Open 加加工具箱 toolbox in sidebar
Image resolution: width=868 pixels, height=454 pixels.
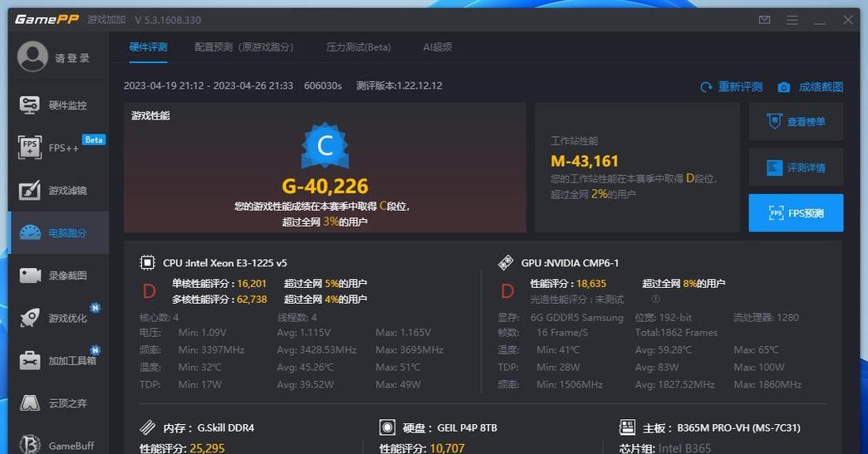[x=58, y=360]
